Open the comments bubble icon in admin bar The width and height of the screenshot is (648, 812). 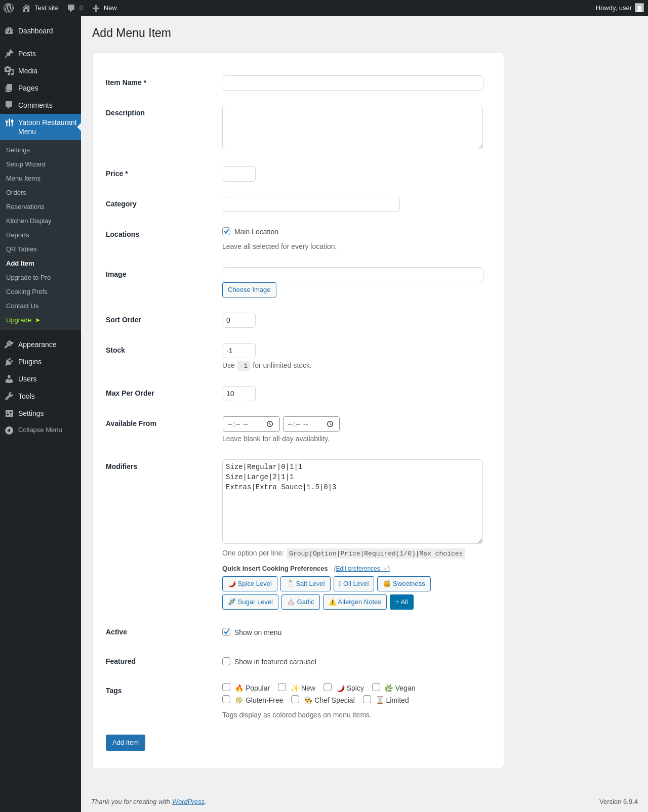tap(71, 8)
